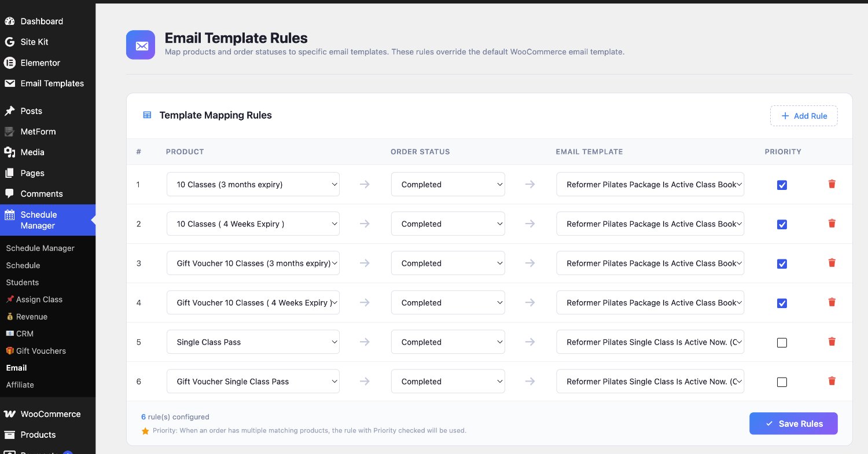The width and height of the screenshot is (868, 454).
Task: Open the Assign Class submenu item
Action: click(34, 299)
